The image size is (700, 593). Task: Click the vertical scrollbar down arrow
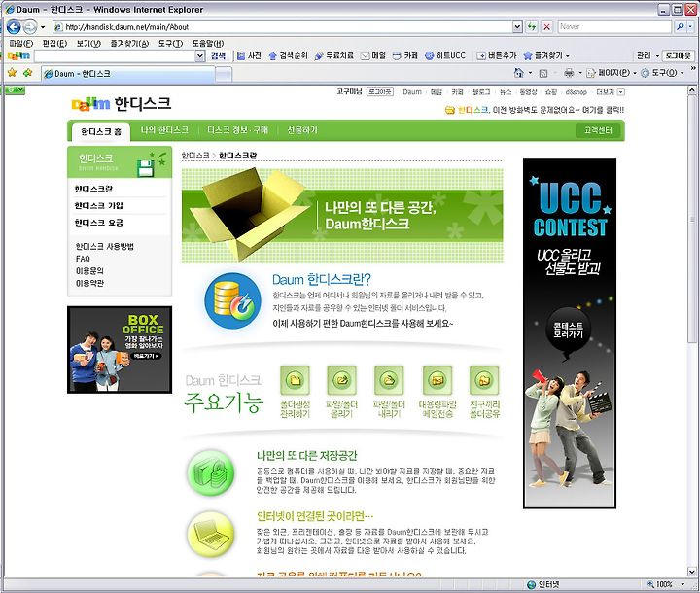(x=691, y=572)
